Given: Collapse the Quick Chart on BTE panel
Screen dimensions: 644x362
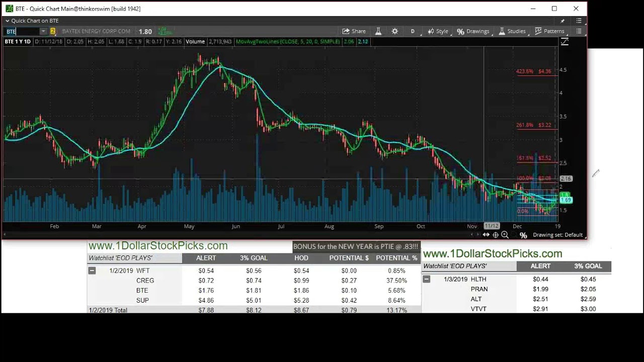Looking at the screenshot, I should pos(7,21).
